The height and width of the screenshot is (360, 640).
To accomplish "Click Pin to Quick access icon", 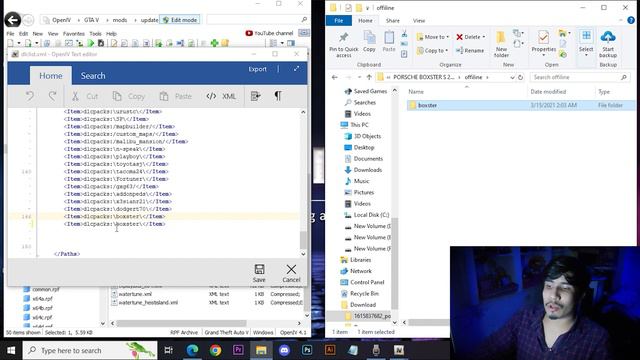I will tap(344, 44).
